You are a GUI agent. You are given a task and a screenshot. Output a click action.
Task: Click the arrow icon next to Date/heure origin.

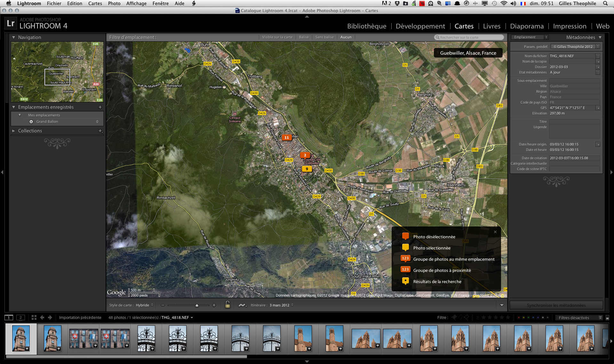tap(598, 144)
